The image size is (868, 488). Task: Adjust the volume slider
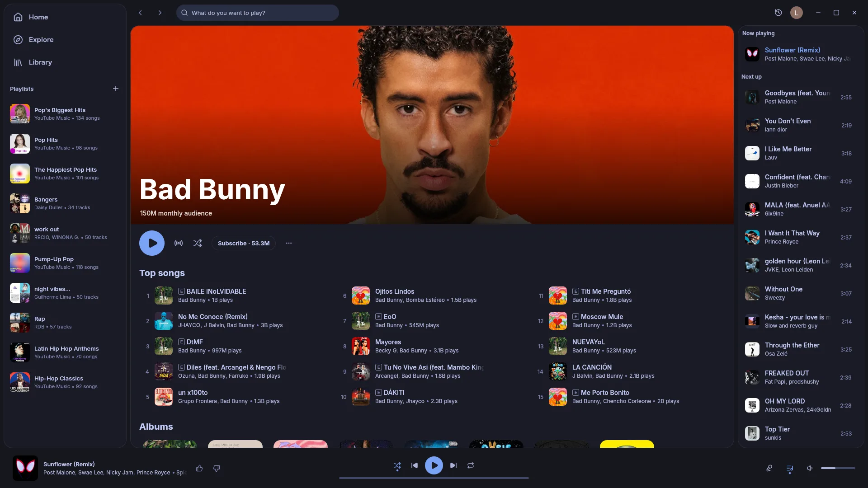(x=838, y=468)
